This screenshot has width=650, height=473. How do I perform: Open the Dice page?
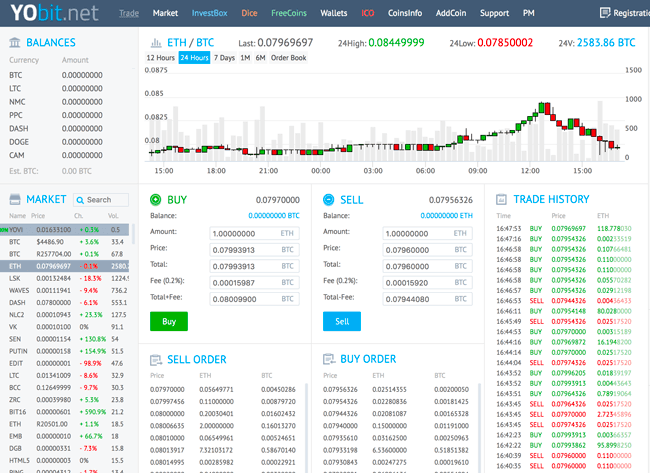pyautogui.click(x=249, y=13)
